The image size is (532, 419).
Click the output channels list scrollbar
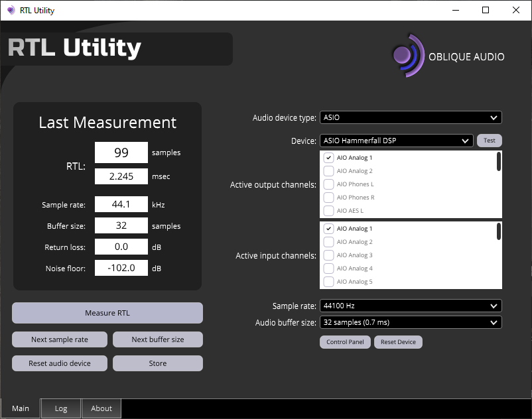tap(498, 162)
